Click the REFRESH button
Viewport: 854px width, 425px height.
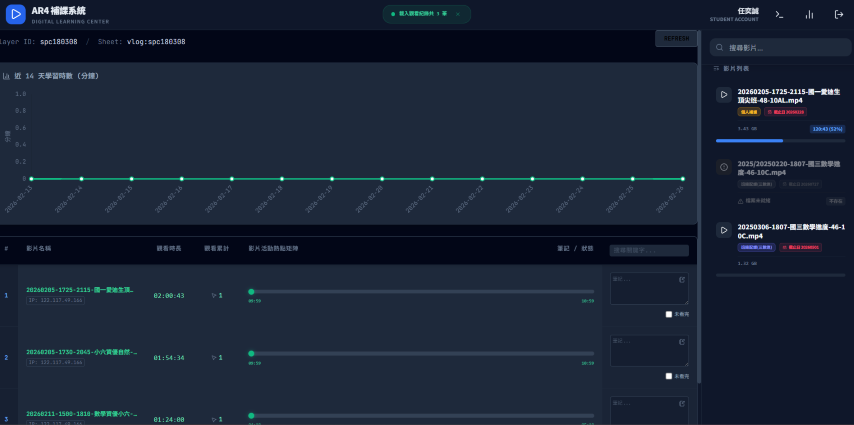(676, 38)
